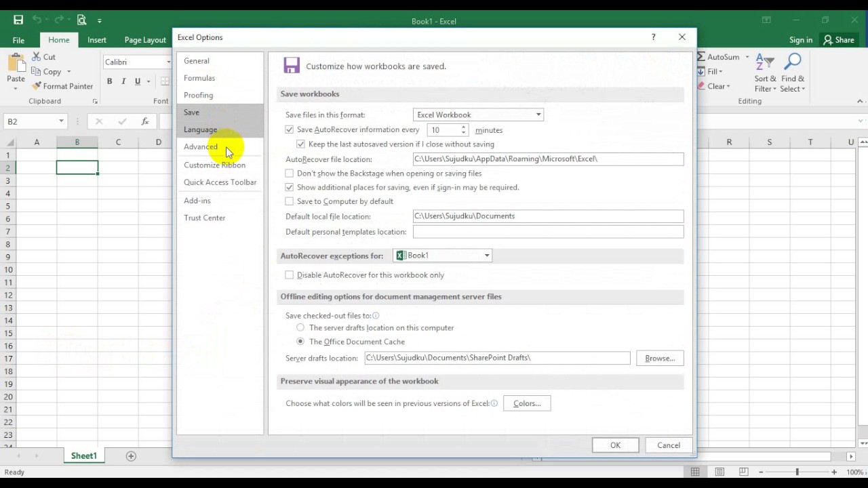Open Print Preview from Quick Access Toolbar
Viewport: 868px width, 488px height.
pos(81,20)
